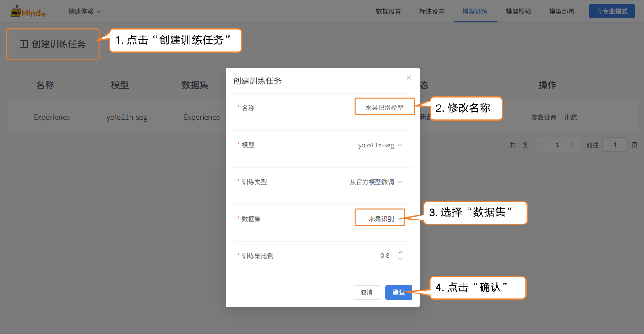644x334 pixels.
Task: Go to the previous page arrow
Action: [542, 145]
